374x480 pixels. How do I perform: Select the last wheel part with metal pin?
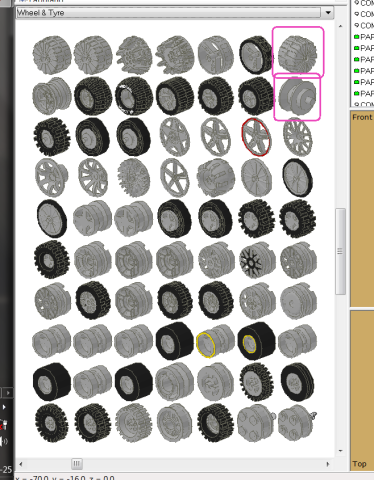click(x=297, y=423)
